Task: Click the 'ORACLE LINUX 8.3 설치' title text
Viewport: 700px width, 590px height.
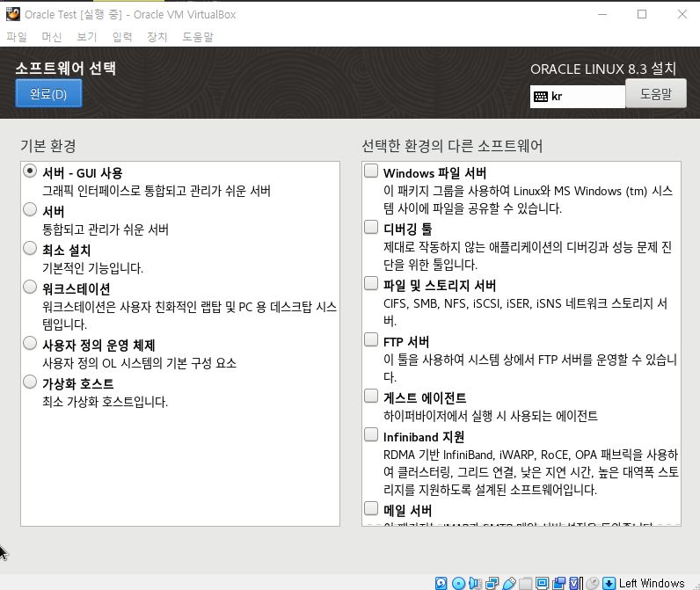Action: [x=603, y=69]
